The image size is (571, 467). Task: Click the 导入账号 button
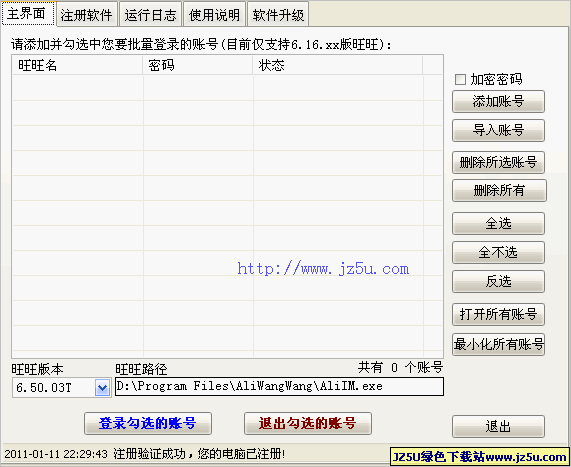coord(498,130)
